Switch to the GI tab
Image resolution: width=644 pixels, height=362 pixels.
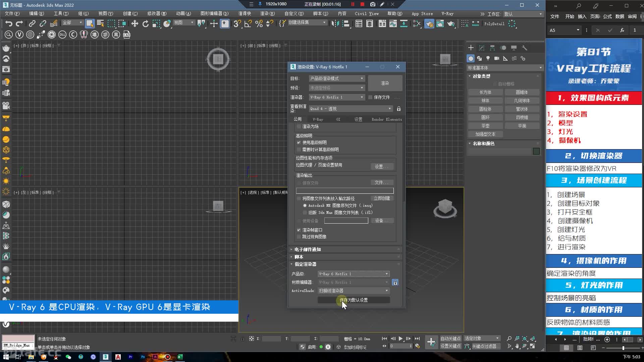(338, 119)
